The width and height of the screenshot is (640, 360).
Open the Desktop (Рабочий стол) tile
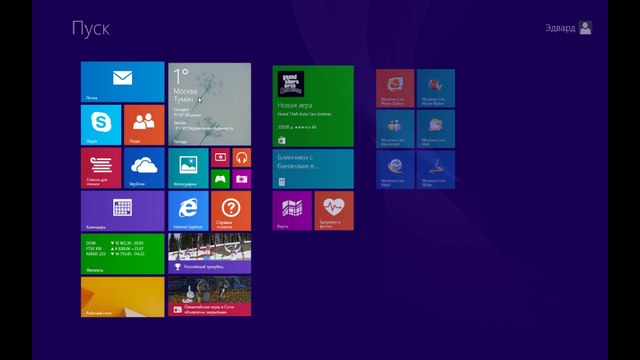pos(122,297)
